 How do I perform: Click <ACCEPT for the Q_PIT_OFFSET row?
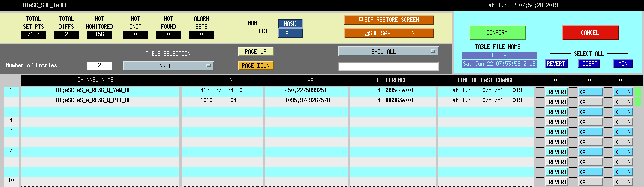[590, 102]
